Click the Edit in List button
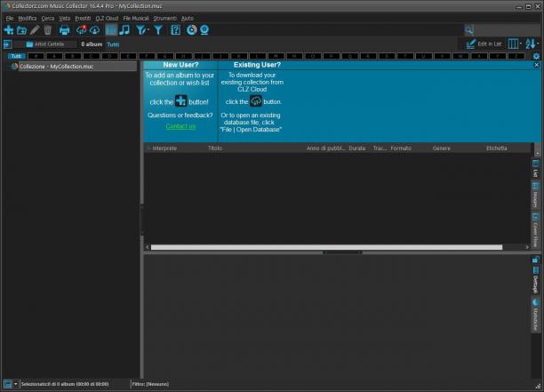The image size is (544, 392). coord(484,44)
